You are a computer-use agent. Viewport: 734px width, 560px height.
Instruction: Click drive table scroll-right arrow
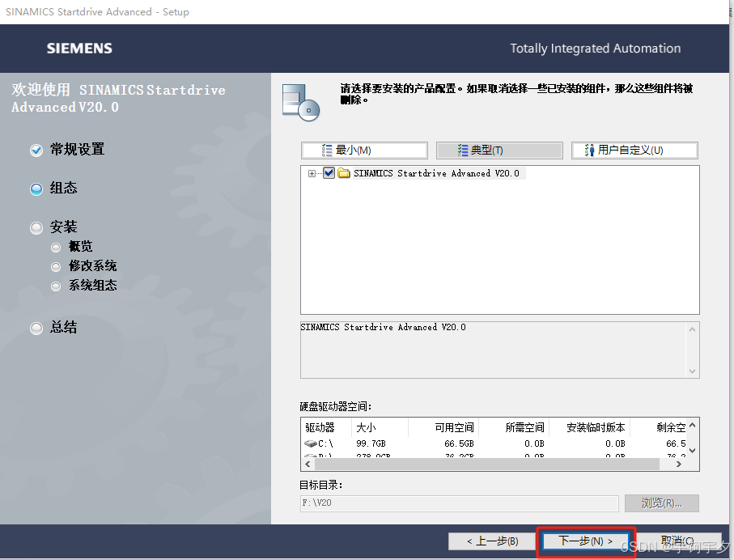pyautogui.click(x=678, y=464)
